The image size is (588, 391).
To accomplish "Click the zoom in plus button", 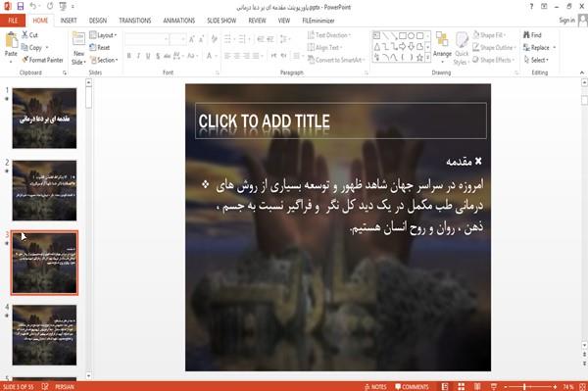I will [555, 386].
